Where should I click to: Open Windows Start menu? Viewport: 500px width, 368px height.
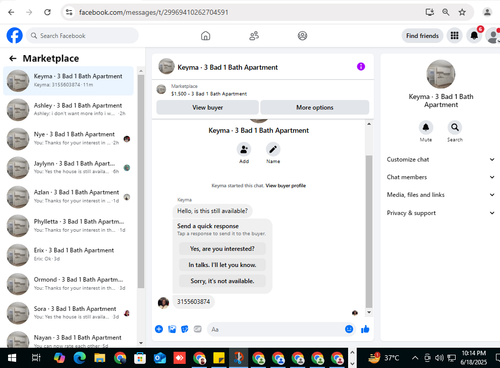point(12,358)
